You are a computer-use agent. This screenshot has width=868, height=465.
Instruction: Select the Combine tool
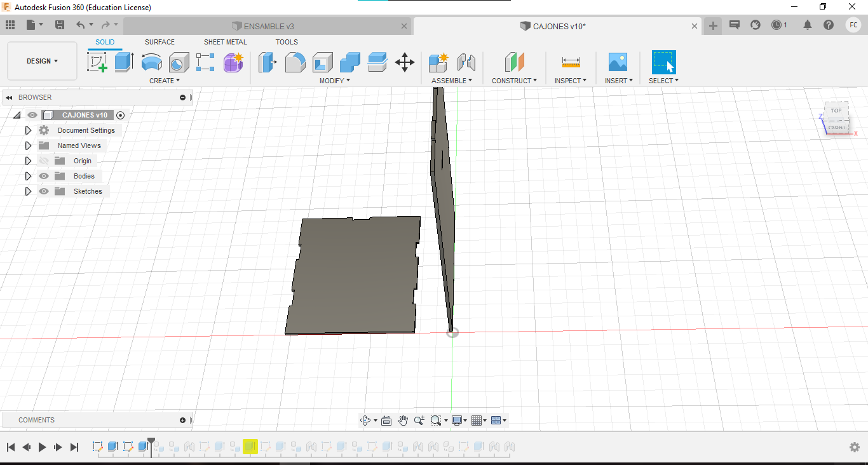(349, 62)
